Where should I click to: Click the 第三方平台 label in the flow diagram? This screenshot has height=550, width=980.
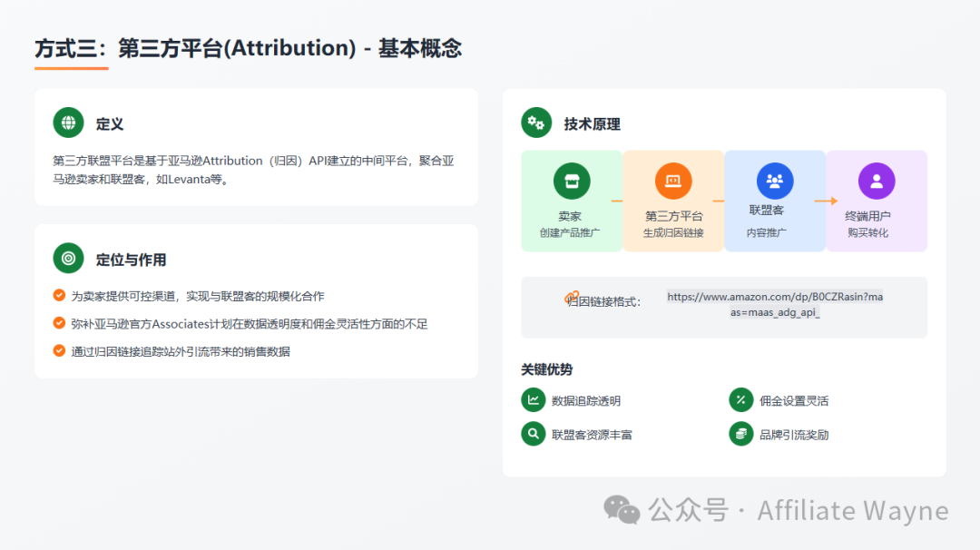pyautogui.click(x=673, y=216)
